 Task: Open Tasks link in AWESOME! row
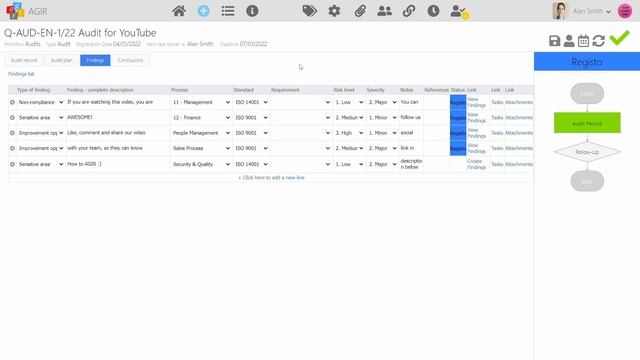(497, 118)
